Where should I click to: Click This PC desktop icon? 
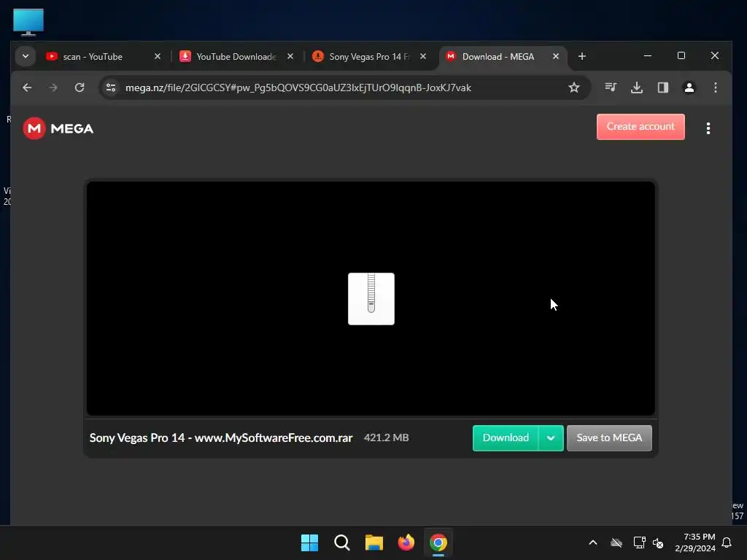[x=28, y=22]
